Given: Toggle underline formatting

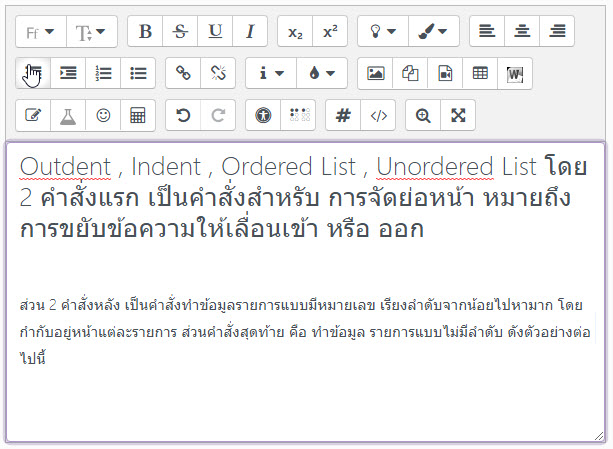Looking at the screenshot, I should (215, 31).
